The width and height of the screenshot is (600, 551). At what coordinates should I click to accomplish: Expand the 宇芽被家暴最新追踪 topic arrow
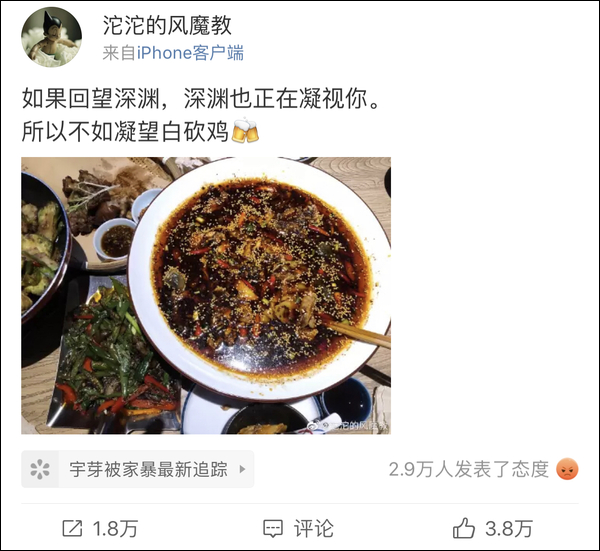242,469
